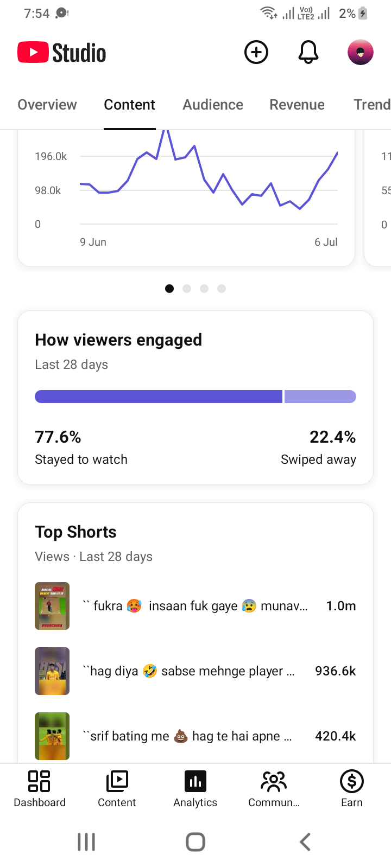Open Analytics in bottom navigation
Screen dimensions: 391x868
pyautogui.click(x=195, y=790)
